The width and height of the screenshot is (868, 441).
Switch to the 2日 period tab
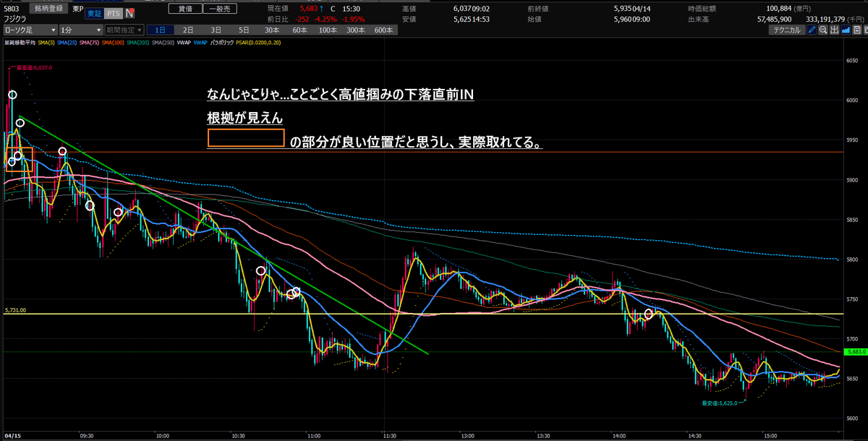[x=186, y=30]
